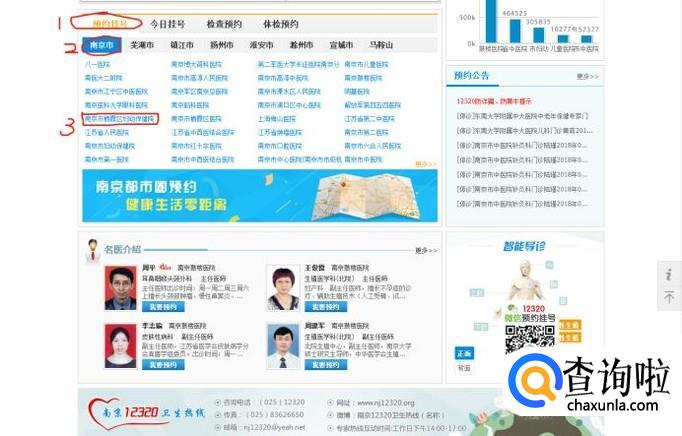Click photo of 耳鼻咽喉头颈外科 doctor

[x=120, y=288]
